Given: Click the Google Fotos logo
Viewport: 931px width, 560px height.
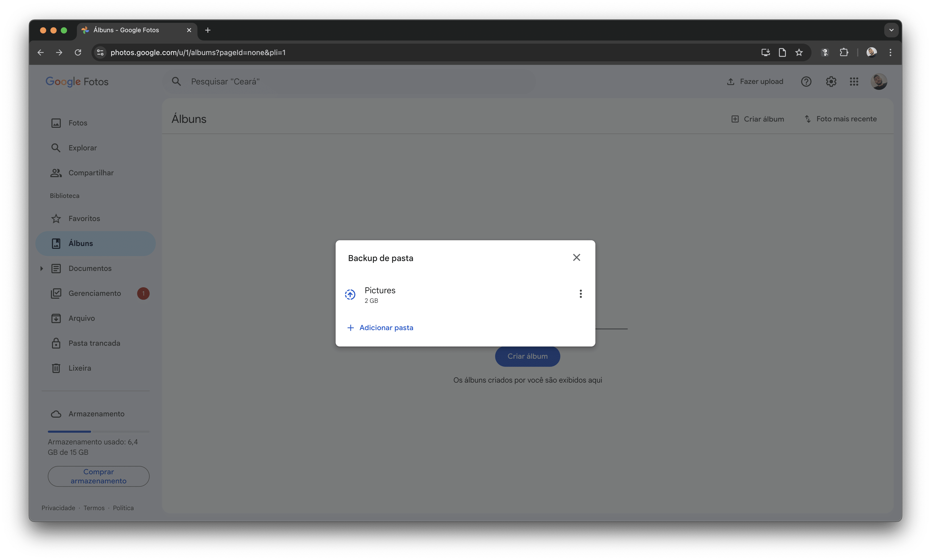Looking at the screenshot, I should pyautogui.click(x=77, y=82).
